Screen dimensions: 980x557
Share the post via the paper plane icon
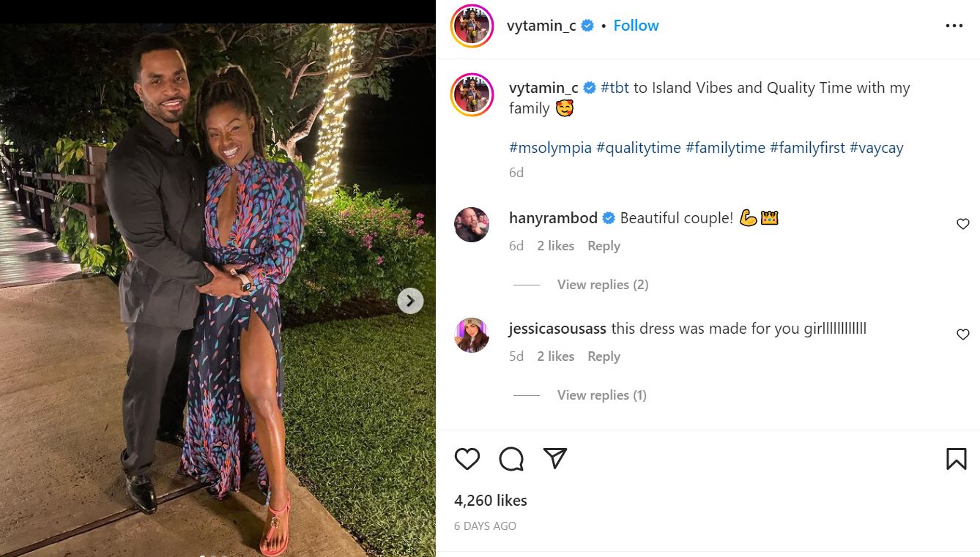pyautogui.click(x=556, y=457)
